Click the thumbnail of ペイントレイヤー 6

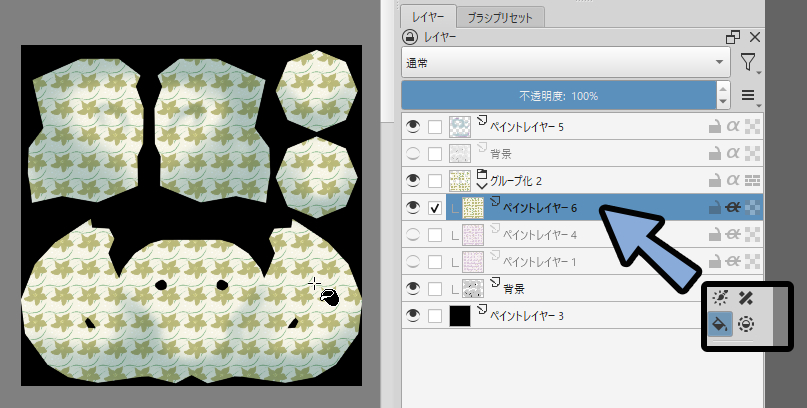pos(473,208)
